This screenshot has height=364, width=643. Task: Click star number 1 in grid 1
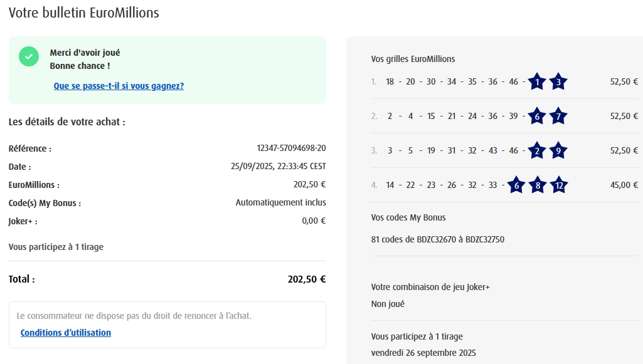537,81
